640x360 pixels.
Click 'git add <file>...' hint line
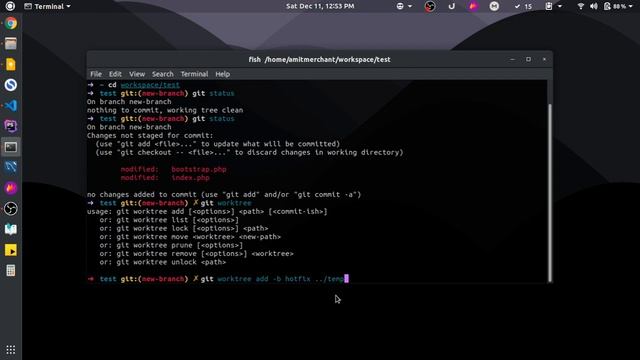tap(218, 144)
